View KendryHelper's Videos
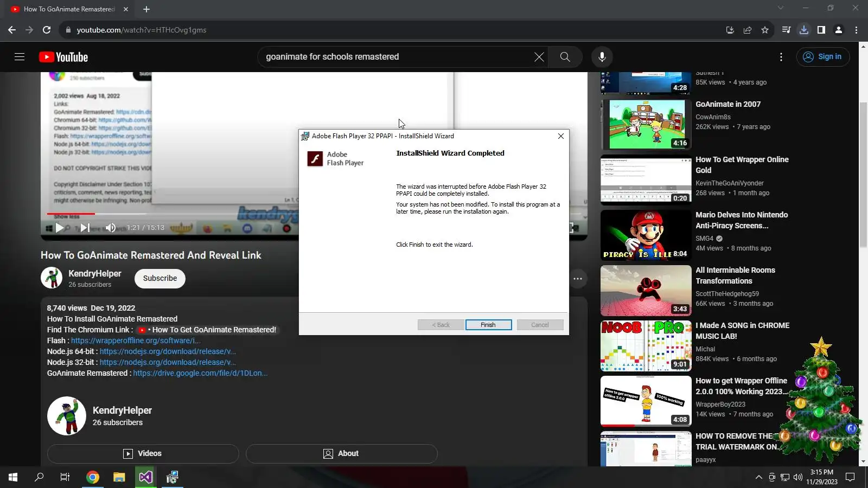The width and height of the screenshot is (868, 488). (143, 454)
